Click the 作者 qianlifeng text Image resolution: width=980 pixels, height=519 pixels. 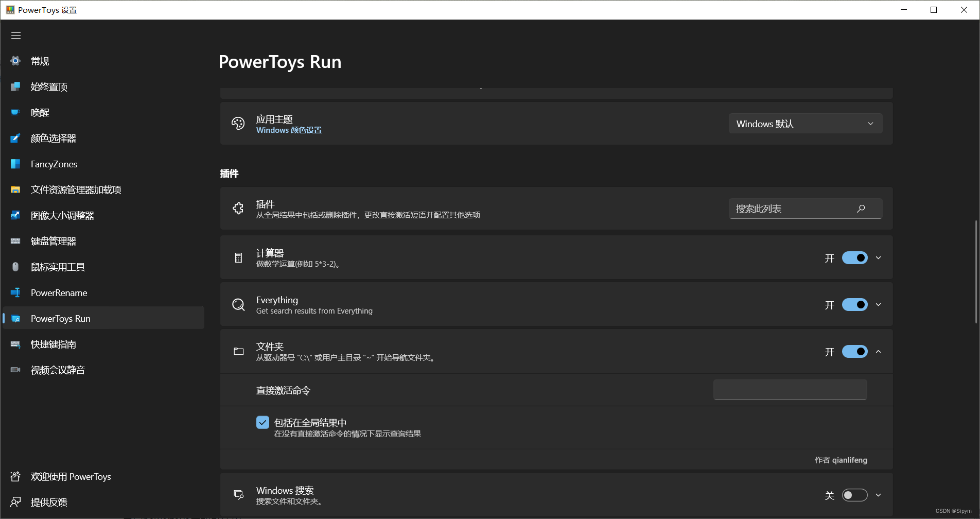tap(841, 460)
